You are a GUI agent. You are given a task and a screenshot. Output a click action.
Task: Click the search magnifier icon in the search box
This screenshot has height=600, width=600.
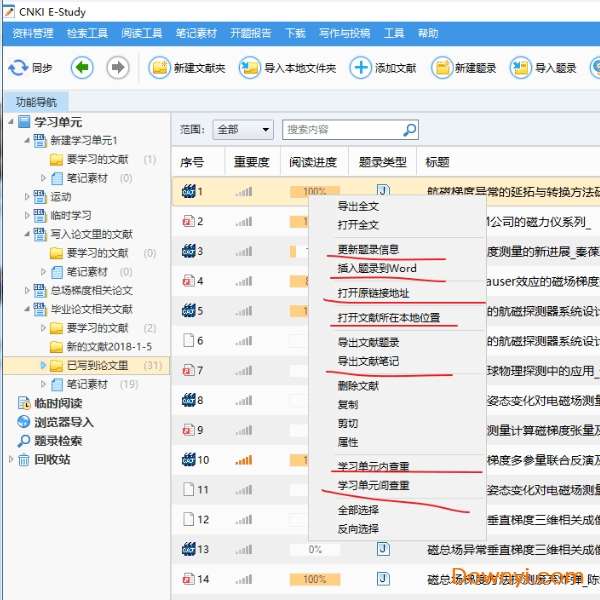409,130
